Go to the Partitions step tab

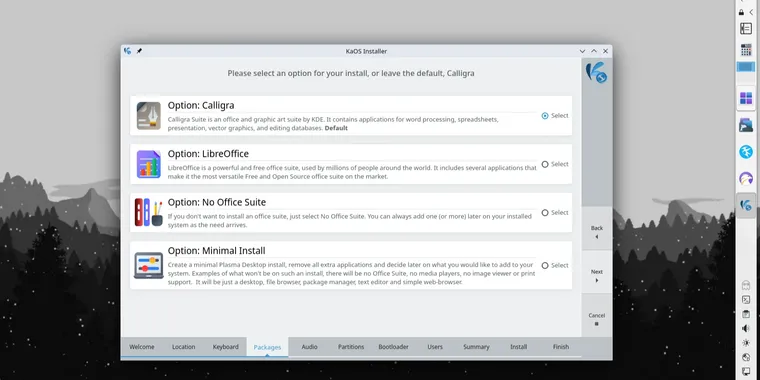coord(351,347)
